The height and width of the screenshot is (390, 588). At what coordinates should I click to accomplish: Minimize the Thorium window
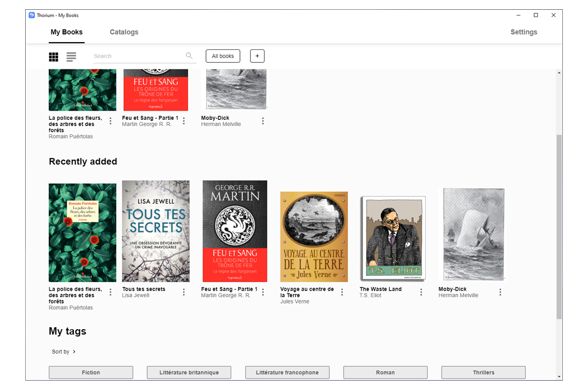tap(519, 15)
